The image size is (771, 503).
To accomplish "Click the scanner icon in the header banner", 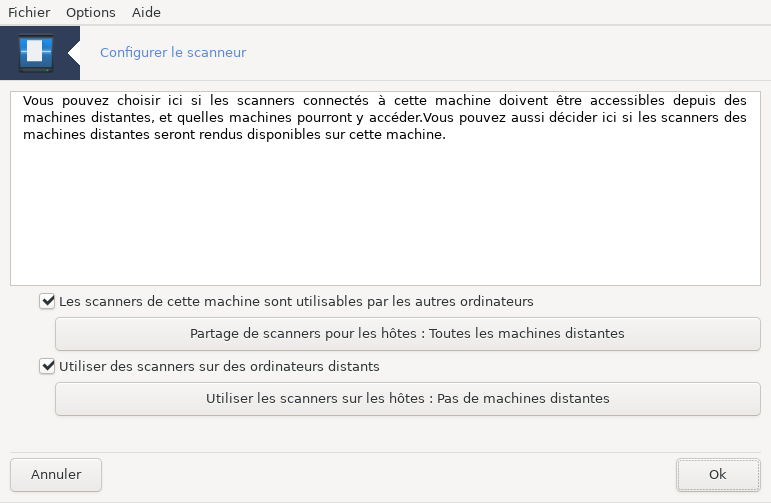I will coord(34,52).
